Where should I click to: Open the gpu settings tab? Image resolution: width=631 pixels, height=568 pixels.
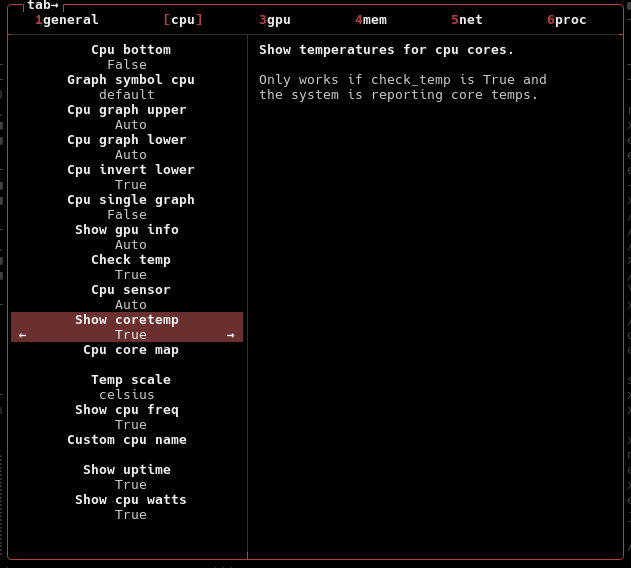tap(275, 20)
